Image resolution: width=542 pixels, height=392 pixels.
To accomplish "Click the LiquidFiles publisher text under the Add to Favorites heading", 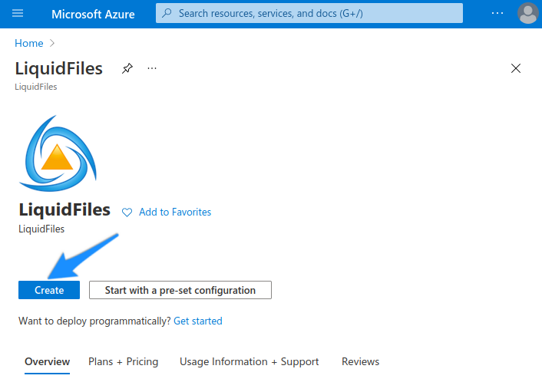I will point(41,229).
